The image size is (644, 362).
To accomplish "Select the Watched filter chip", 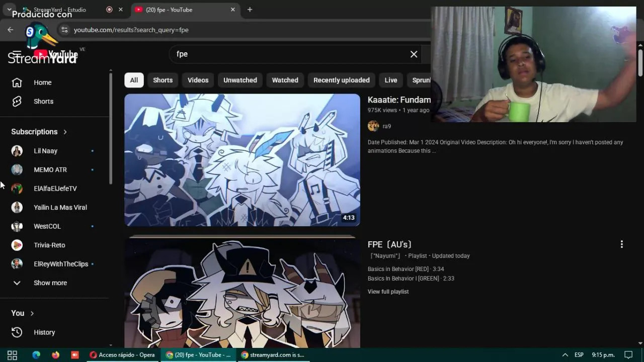I will (x=285, y=80).
